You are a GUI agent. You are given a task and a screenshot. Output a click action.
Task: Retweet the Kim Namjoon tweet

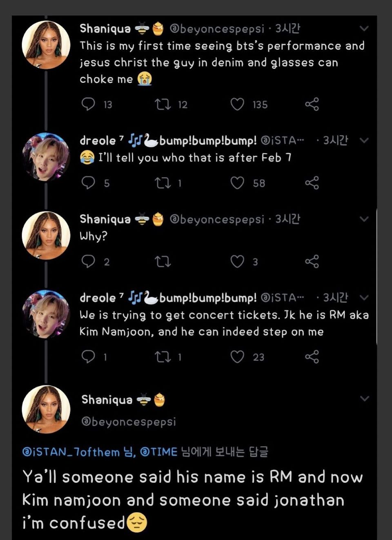(x=163, y=357)
